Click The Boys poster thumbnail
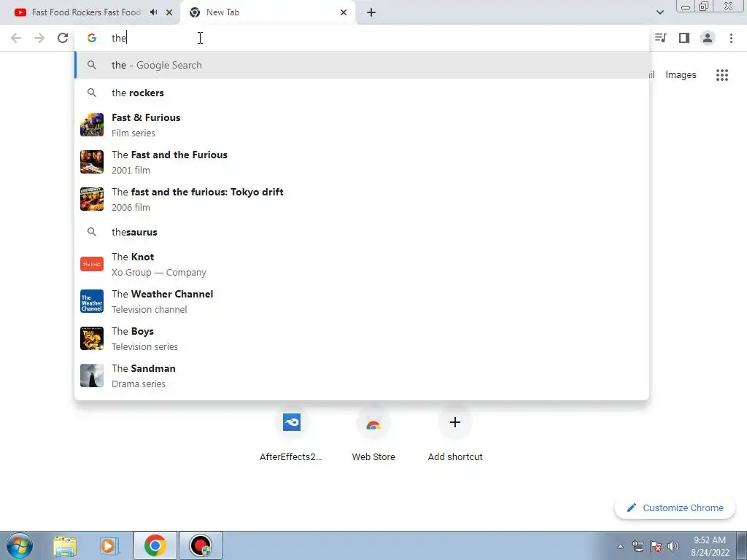This screenshot has height=560, width=747. coord(92,338)
